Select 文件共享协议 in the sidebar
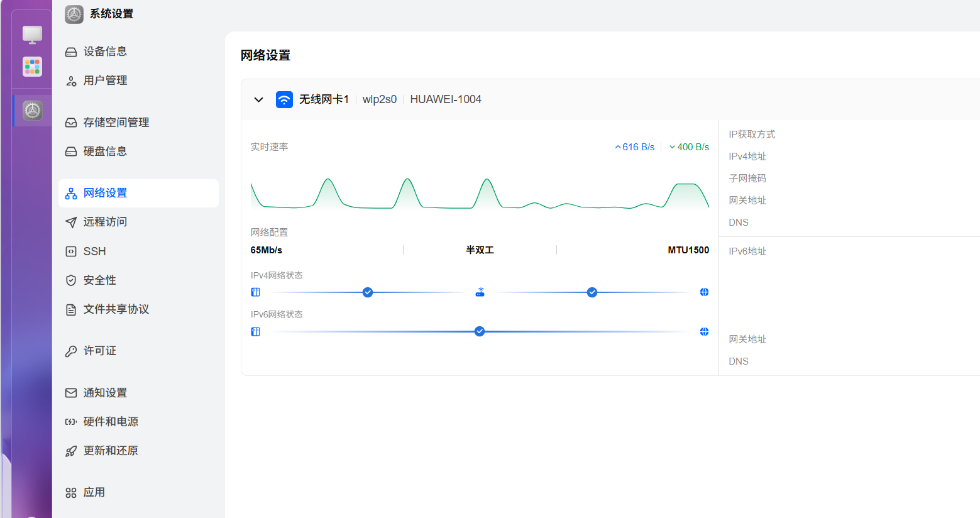Viewport: 980px width, 518px height. [x=116, y=309]
